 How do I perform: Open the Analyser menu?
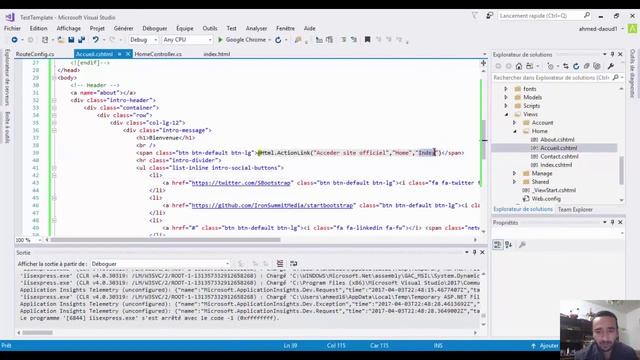click(256, 28)
